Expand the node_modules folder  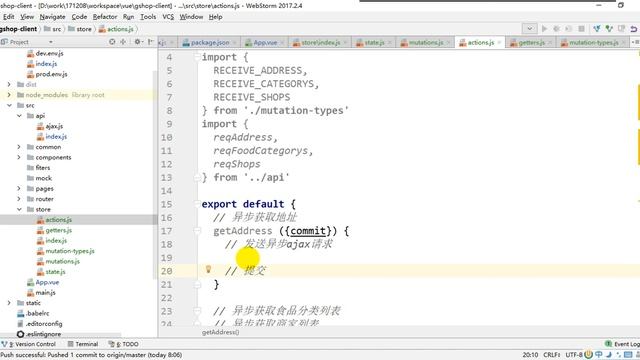pyautogui.click(x=9, y=95)
